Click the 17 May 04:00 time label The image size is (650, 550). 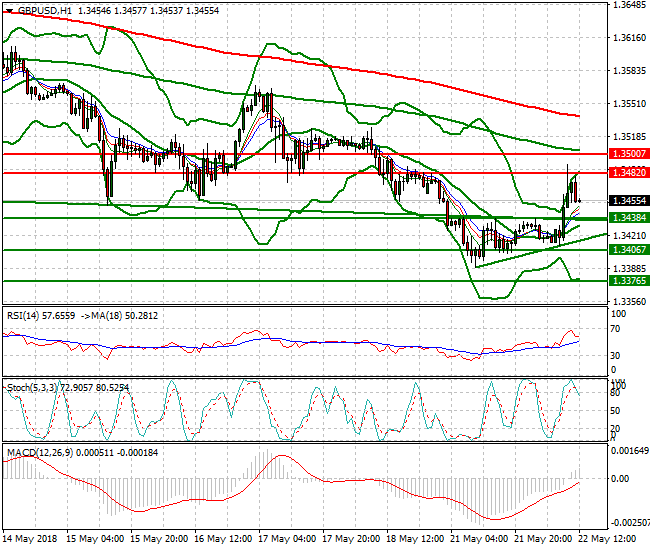287,539
